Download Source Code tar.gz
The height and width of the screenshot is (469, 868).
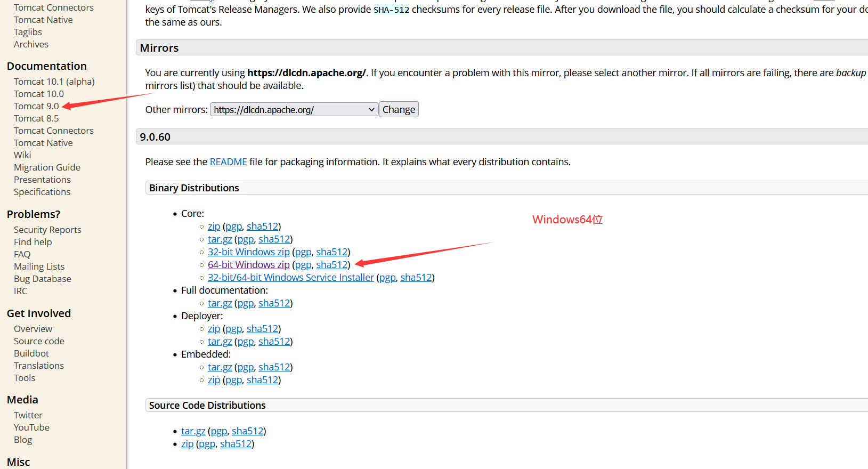coord(193,431)
